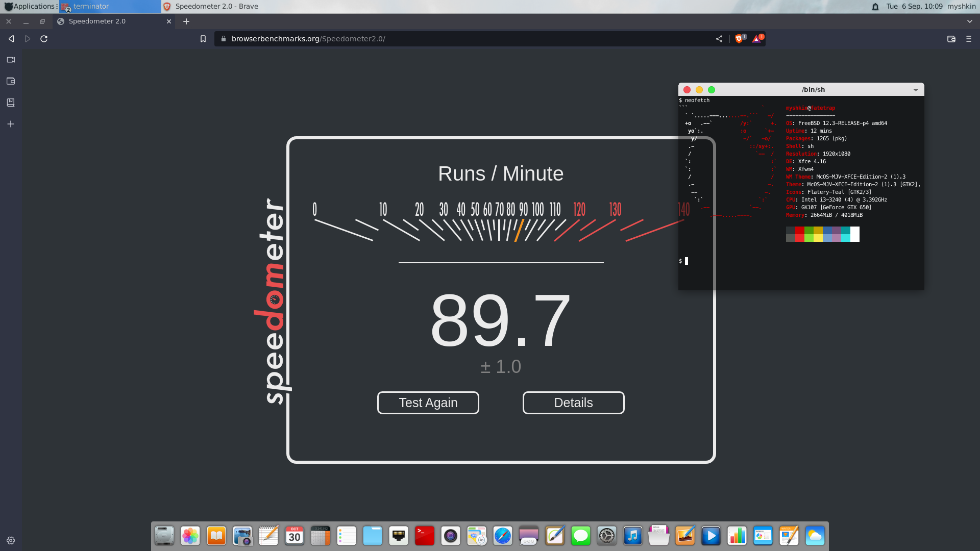Open the Writer document icon in the dock
Screen dimensions: 980x551
click(x=789, y=536)
